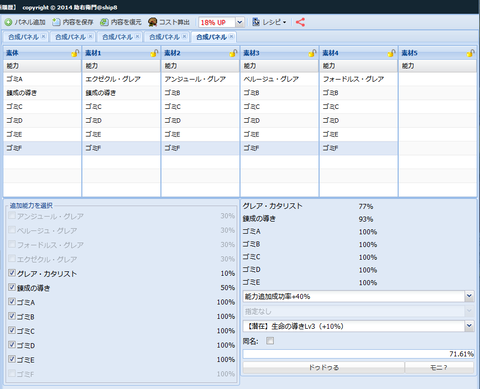Open the 生命の導きLv3 potential dropdown
The image size is (480, 389).
pos(469,326)
